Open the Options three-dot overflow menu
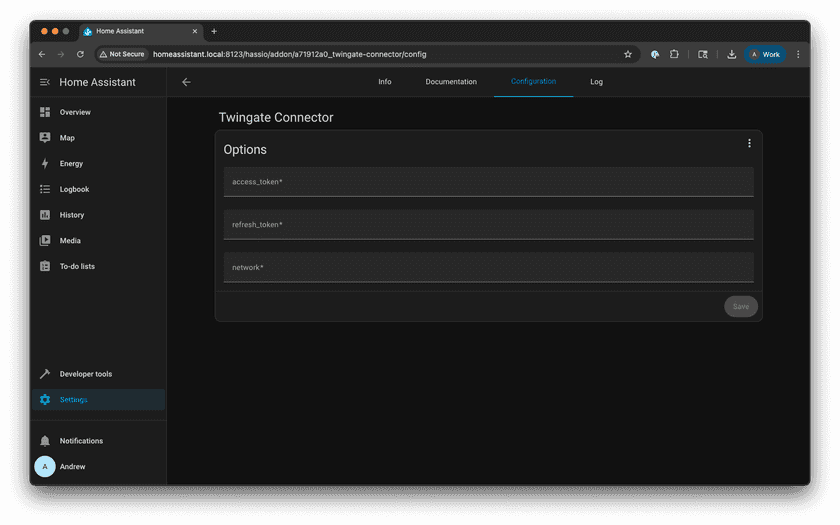 coord(749,143)
